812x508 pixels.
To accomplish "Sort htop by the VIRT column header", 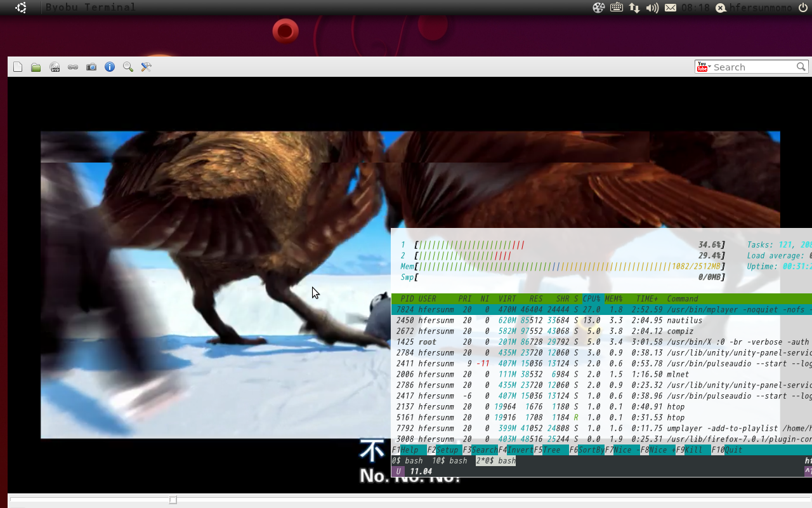I will coord(507,298).
